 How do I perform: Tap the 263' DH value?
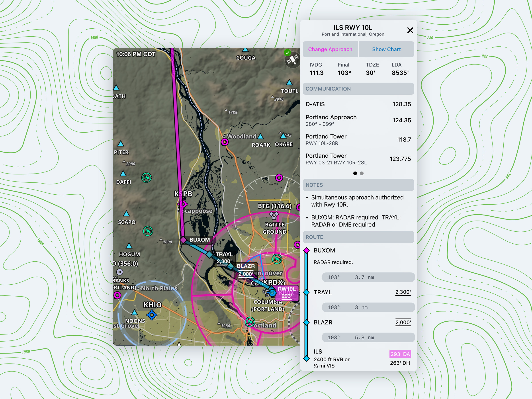tap(400, 363)
